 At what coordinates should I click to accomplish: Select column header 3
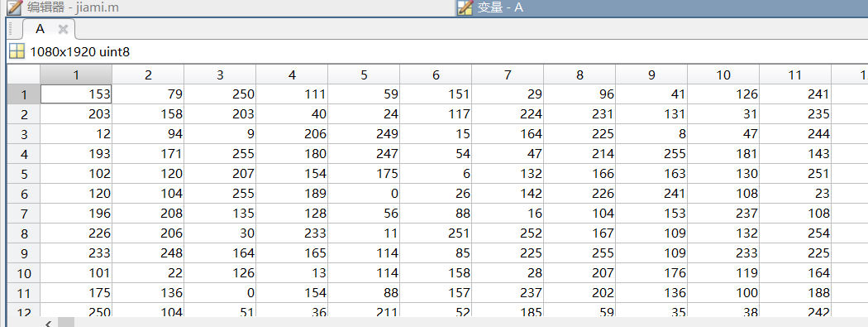[221, 75]
